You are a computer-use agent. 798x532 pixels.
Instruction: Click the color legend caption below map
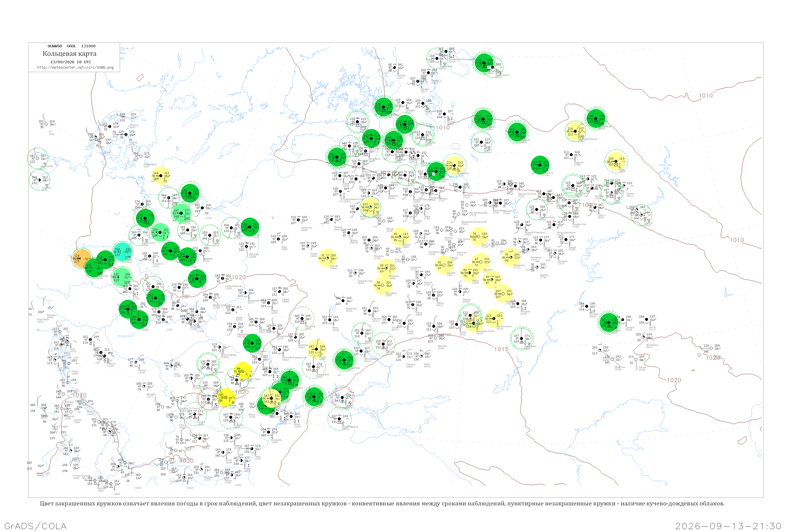[x=382, y=504]
